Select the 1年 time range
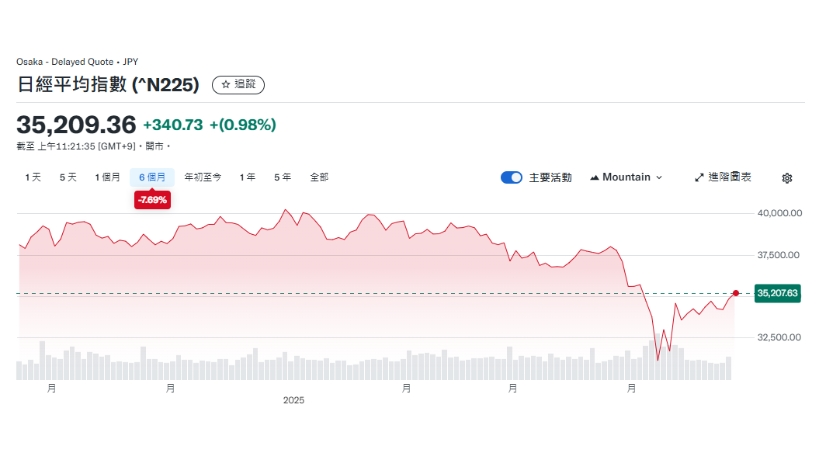This screenshot has height=462, width=821. click(x=248, y=178)
